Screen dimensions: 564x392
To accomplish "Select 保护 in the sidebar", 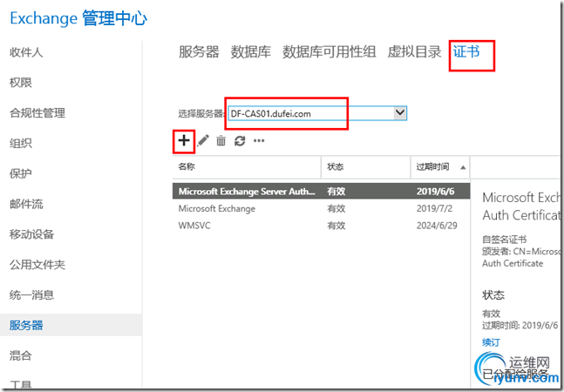I will (21, 174).
